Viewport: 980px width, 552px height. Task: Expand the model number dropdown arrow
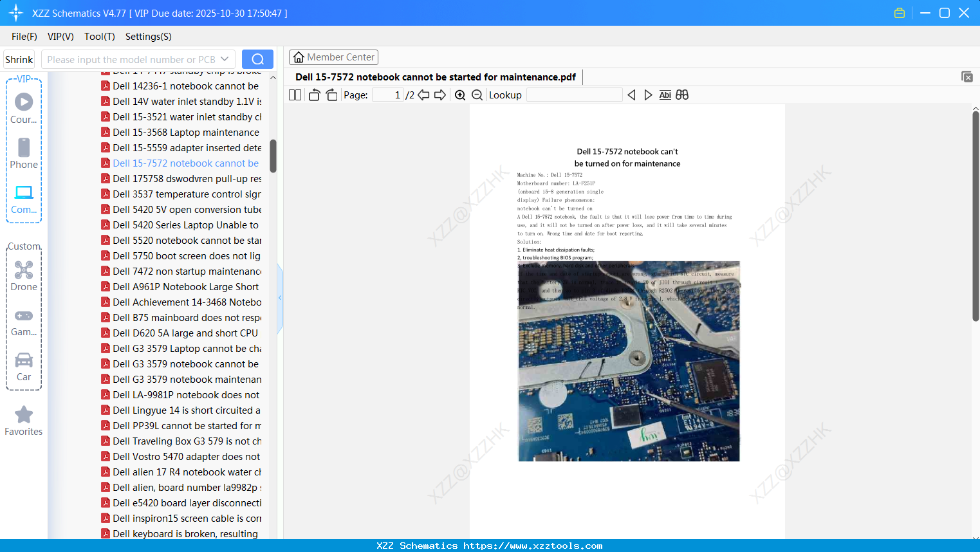click(x=225, y=59)
